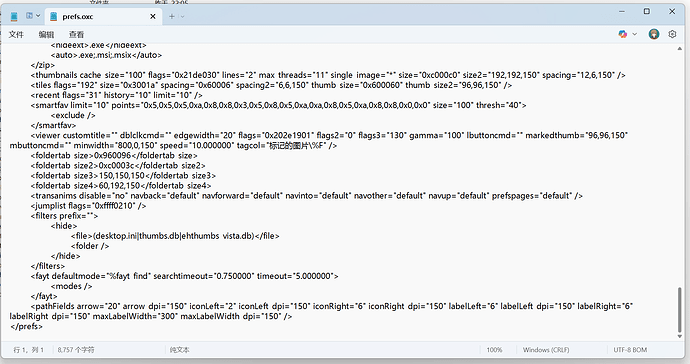
Task: Expand the new tab options chevron
Action: (183, 17)
